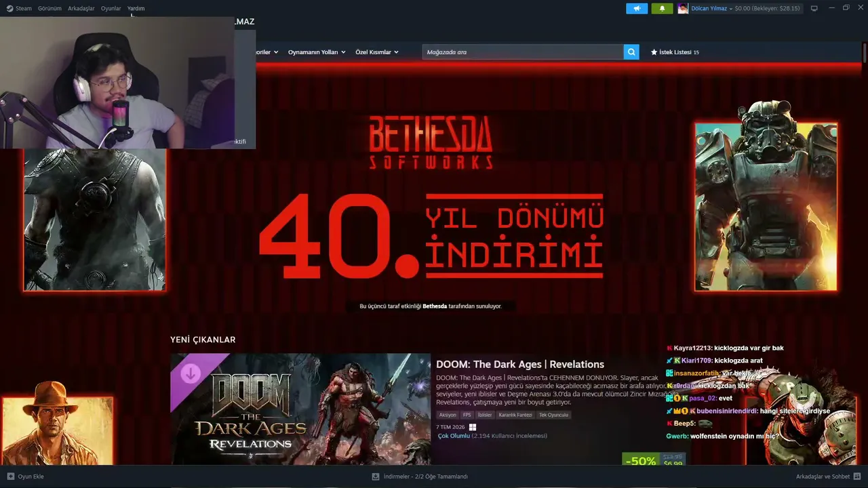The height and width of the screenshot is (488, 868).
Task: Open the Görünüm menu
Action: click(50, 8)
